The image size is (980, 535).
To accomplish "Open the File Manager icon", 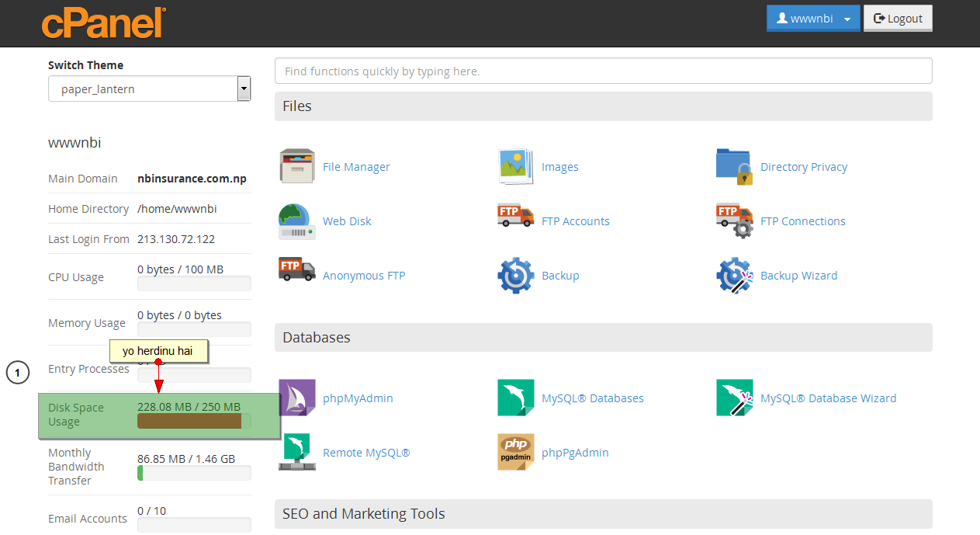I will tap(296, 167).
